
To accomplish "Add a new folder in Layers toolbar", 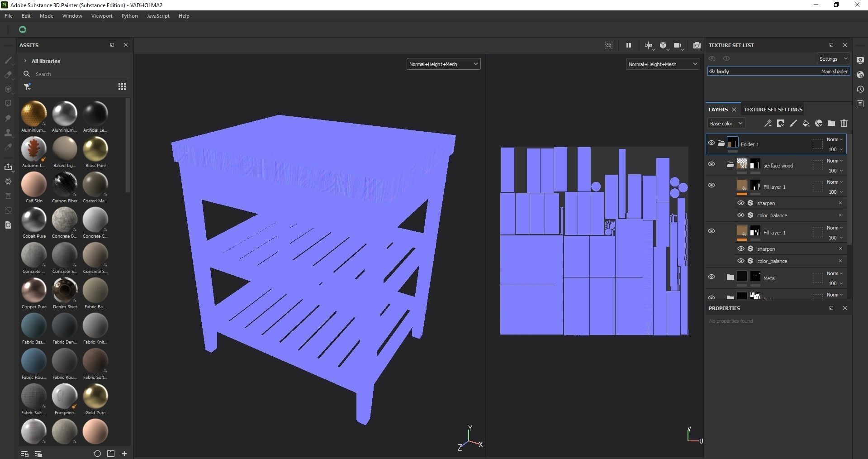I will [831, 123].
